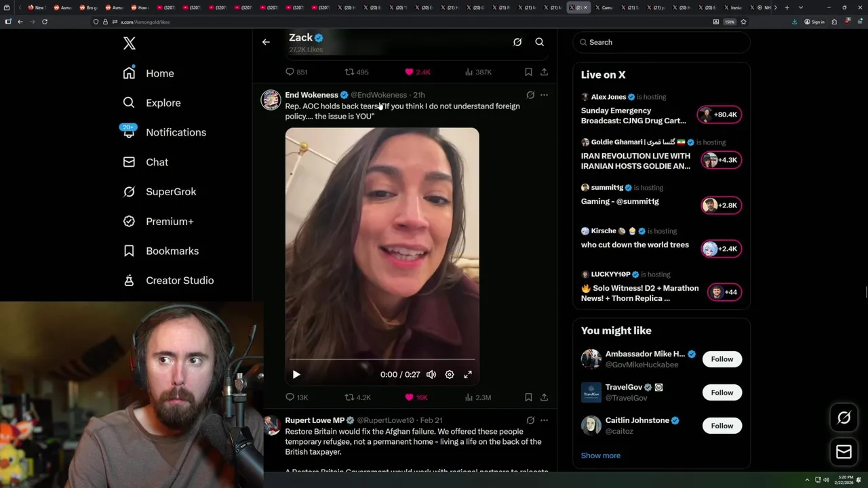Open the browser downloads icon

click(795, 22)
